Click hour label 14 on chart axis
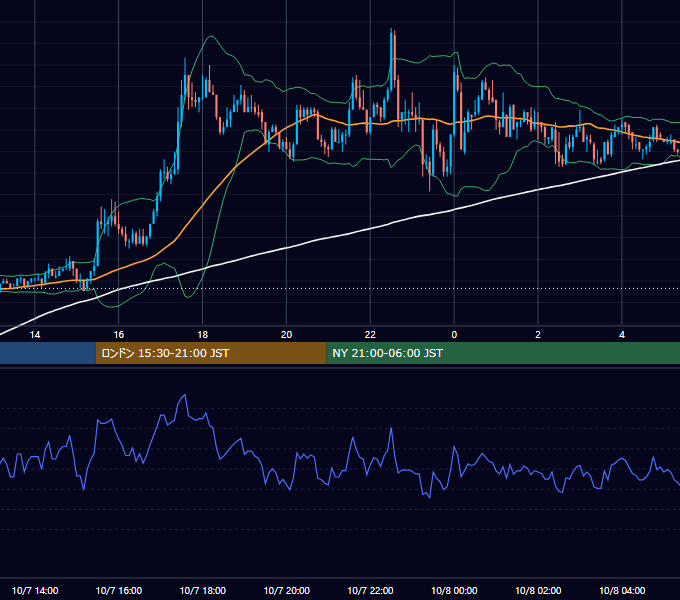This screenshot has height=600, width=680. 35,335
